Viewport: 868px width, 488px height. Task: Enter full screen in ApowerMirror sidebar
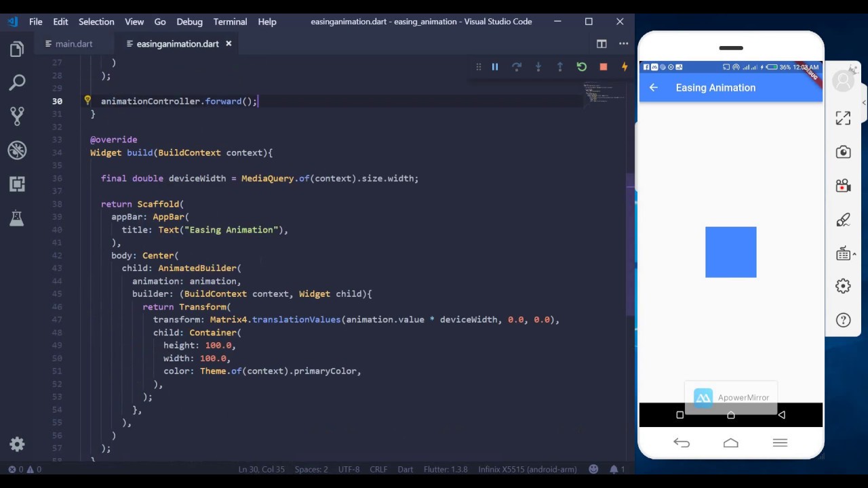pyautogui.click(x=843, y=118)
